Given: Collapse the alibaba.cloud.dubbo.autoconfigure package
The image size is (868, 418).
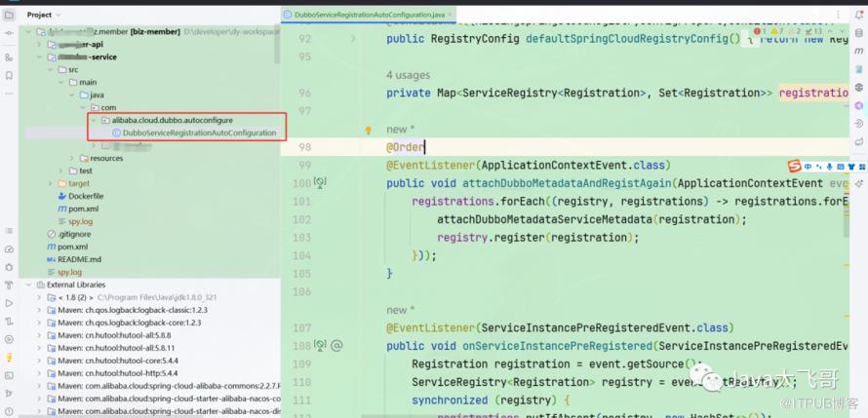Looking at the screenshot, I should pyautogui.click(x=93, y=120).
